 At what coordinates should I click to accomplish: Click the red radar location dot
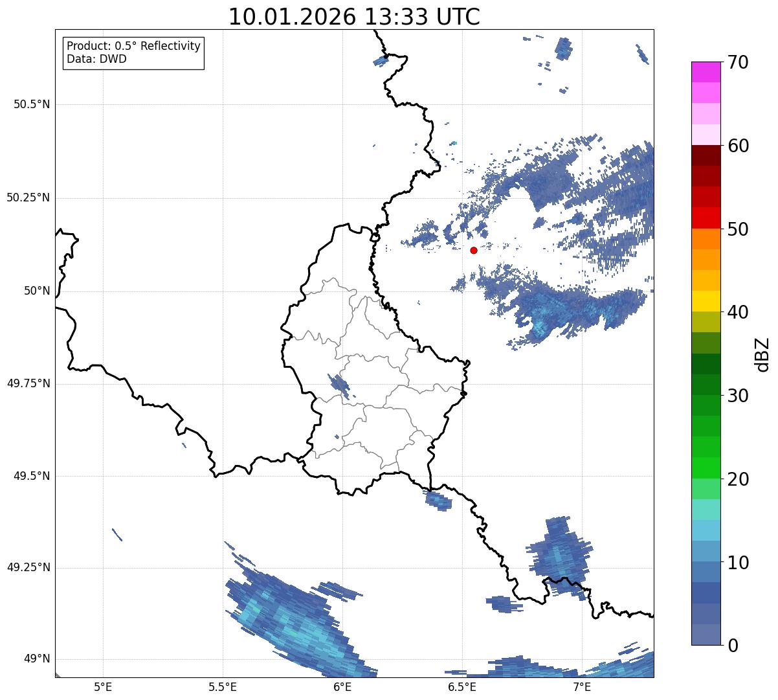474,250
